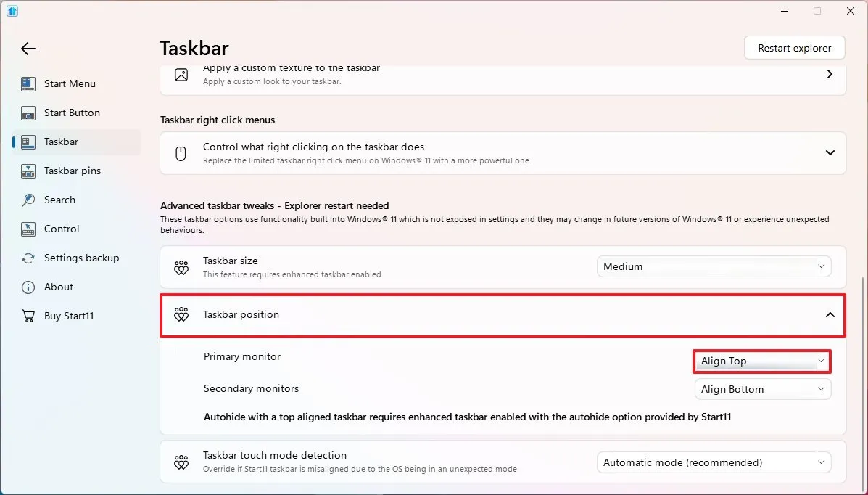Click the Control sidebar icon
Image resolution: width=868 pixels, height=495 pixels.
click(x=28, y=229)
